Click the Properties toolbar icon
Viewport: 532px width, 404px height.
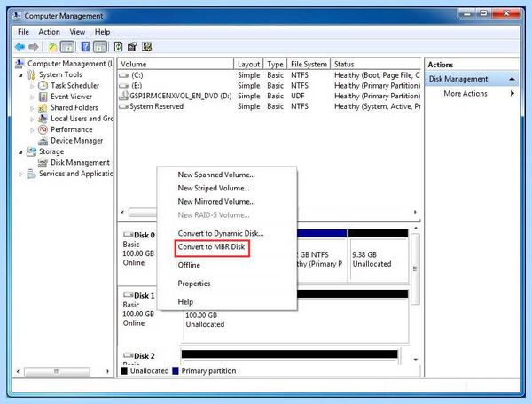132,46
